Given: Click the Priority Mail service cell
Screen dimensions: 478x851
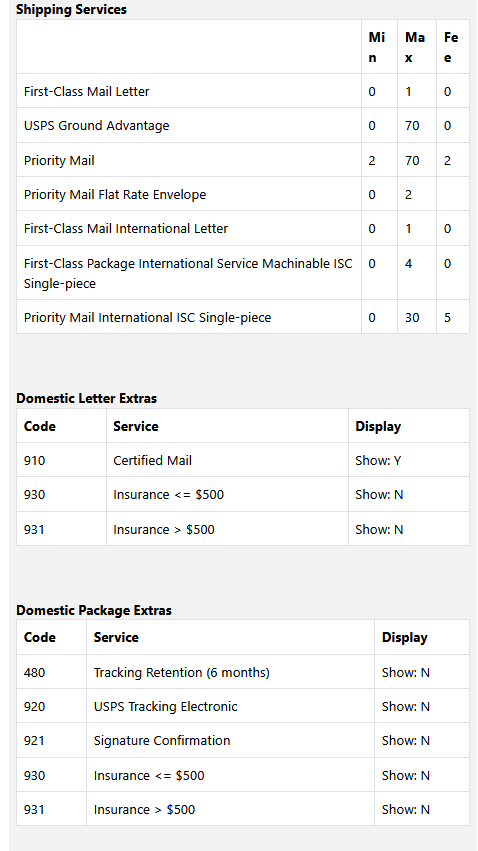Looking at the screenshot, I should point(189,160).
